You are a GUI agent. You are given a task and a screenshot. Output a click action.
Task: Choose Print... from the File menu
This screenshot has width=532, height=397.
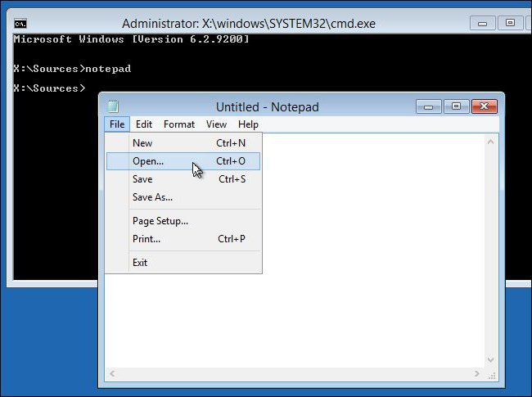(x=183, y=239)
